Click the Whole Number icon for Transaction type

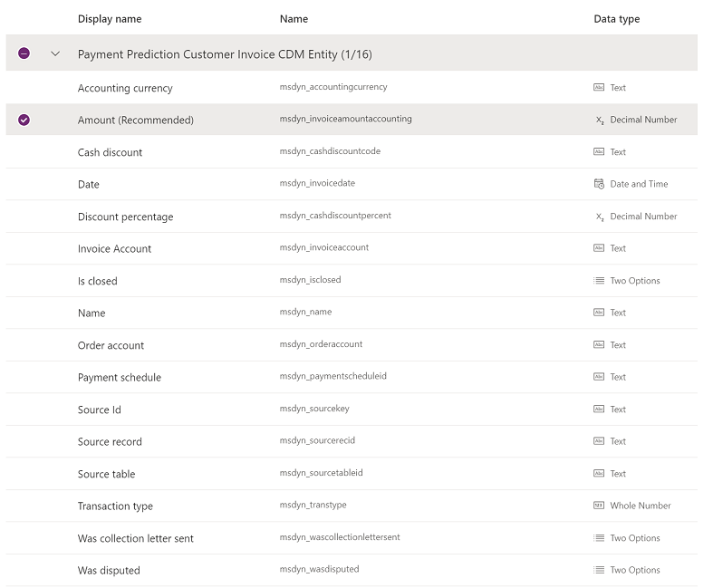coord(599,506)
